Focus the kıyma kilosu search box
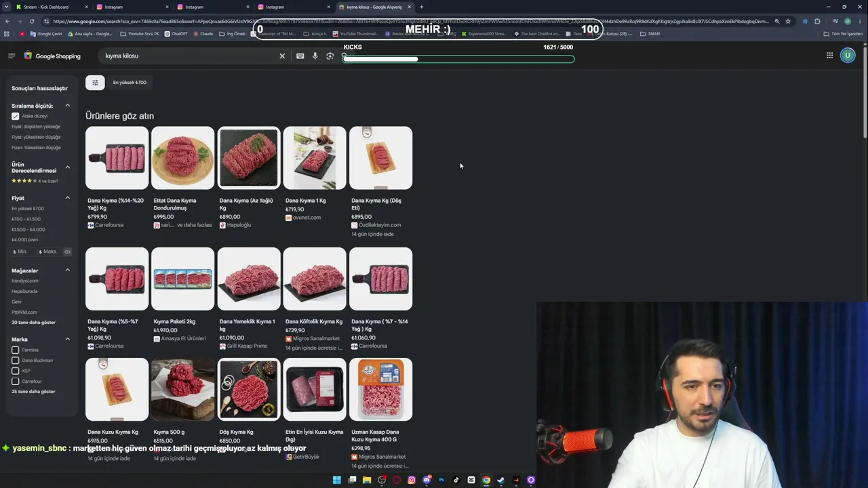The width and height of the screenshot is (868, 488). click(190, 56)
